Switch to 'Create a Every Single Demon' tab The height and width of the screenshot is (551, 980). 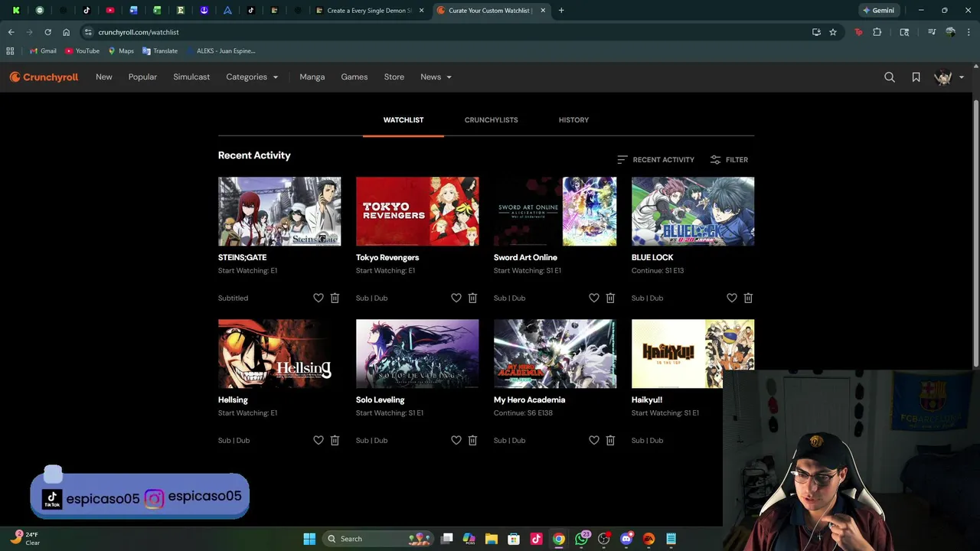pos(371,11)
